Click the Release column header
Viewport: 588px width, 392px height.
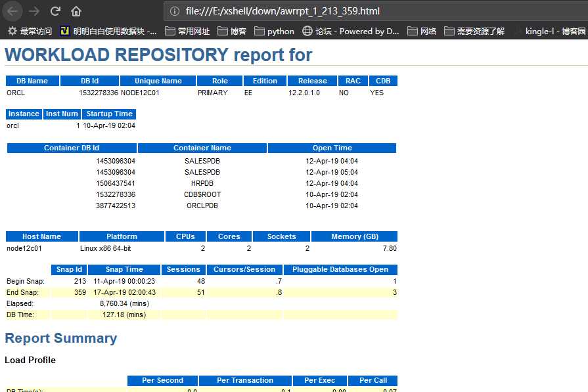(x=312, y=81)
